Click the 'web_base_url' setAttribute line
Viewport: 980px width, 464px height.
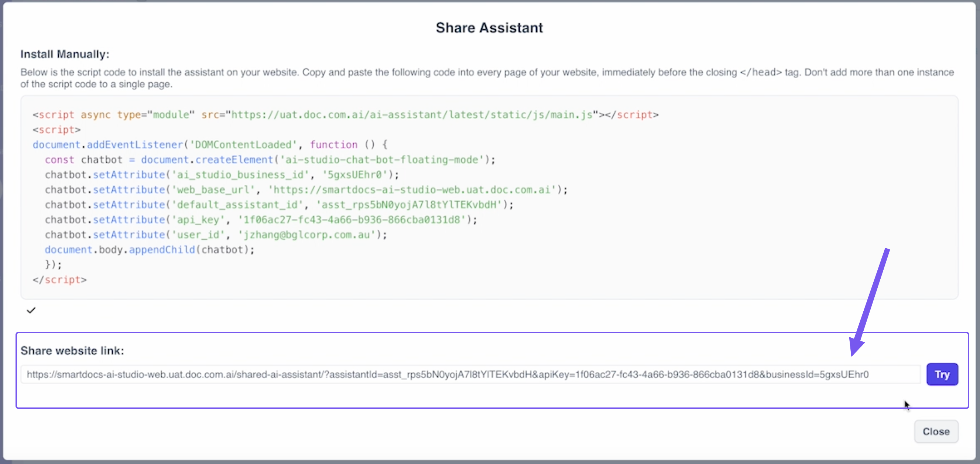tap(306, 190)
